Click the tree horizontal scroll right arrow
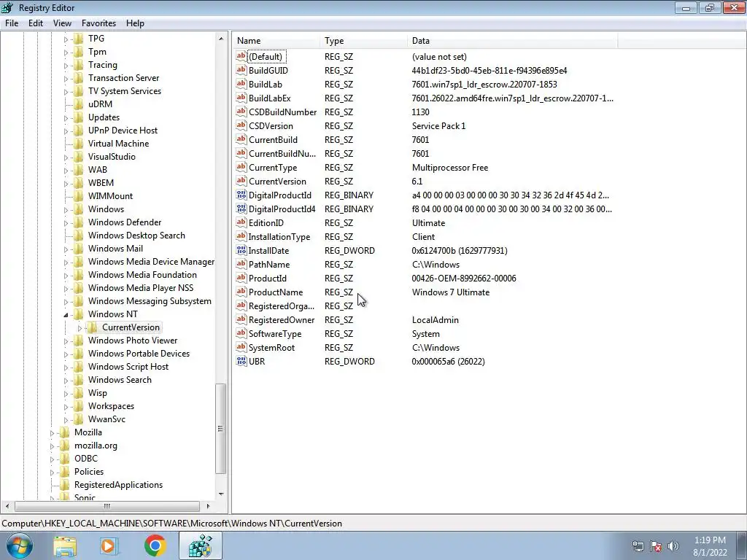Viewport: 747px width, 560px height. (208, 506)
